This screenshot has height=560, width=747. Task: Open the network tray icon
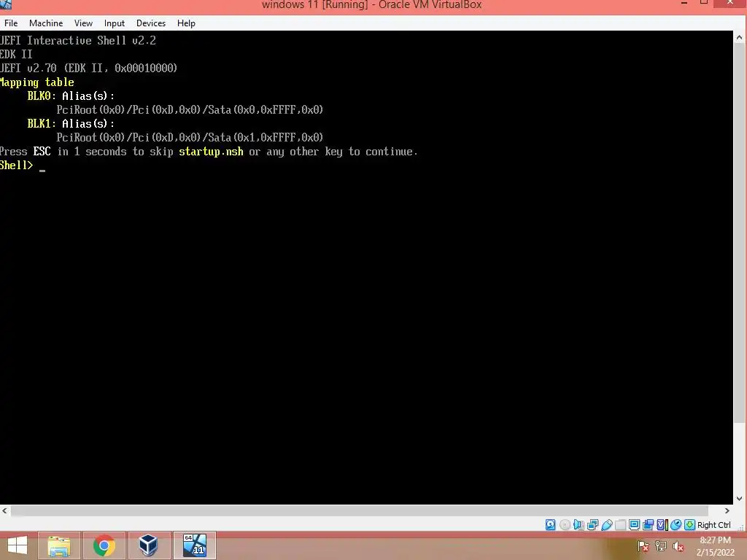661,546
